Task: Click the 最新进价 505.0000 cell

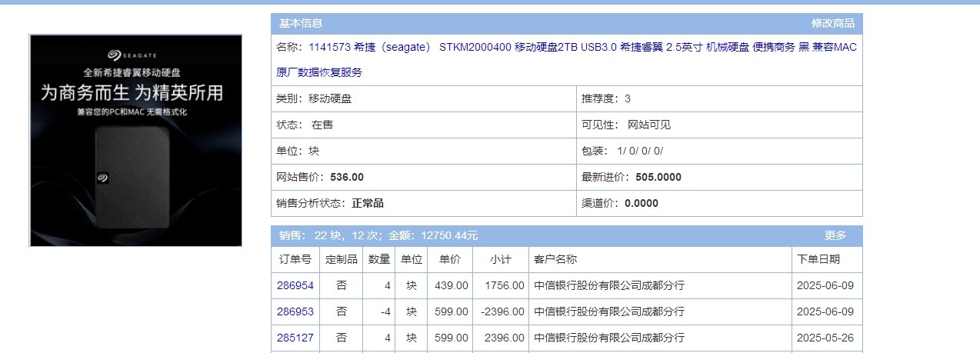Action: pos(719,177)
